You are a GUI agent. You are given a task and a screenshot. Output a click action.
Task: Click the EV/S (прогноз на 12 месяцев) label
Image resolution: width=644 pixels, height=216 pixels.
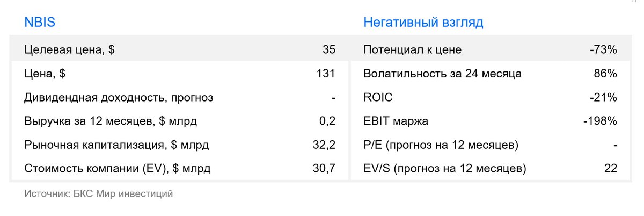pos(445,169)
